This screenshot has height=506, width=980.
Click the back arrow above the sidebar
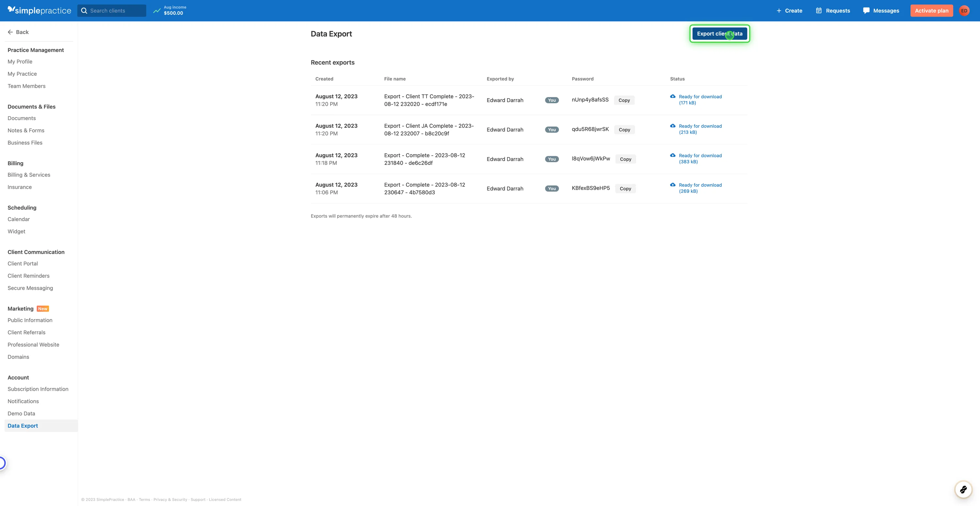[10, 32]
